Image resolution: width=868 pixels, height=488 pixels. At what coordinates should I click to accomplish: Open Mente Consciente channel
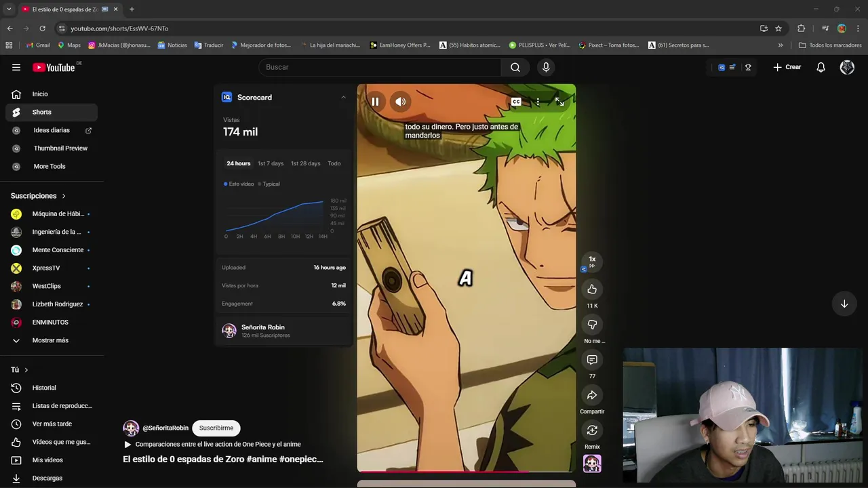coord(52,250)
